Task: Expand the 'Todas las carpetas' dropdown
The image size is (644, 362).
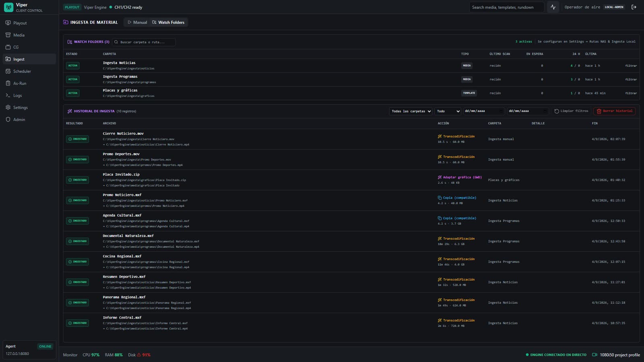Action: 411,111
